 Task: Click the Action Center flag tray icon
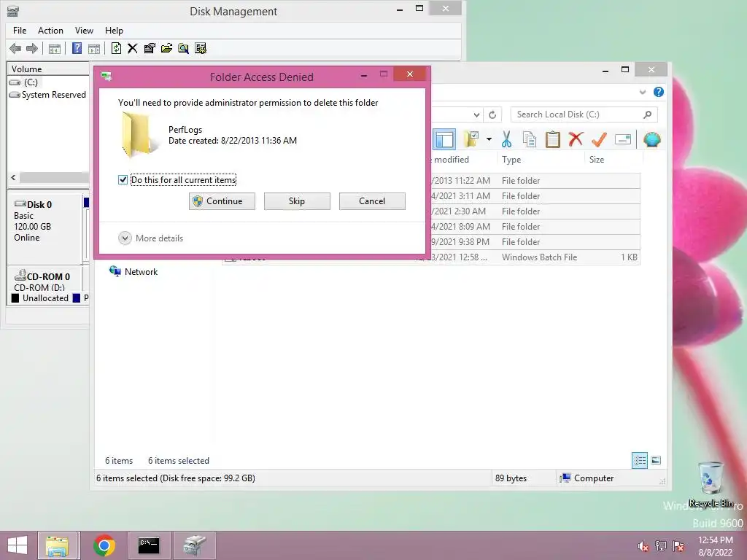678,547
